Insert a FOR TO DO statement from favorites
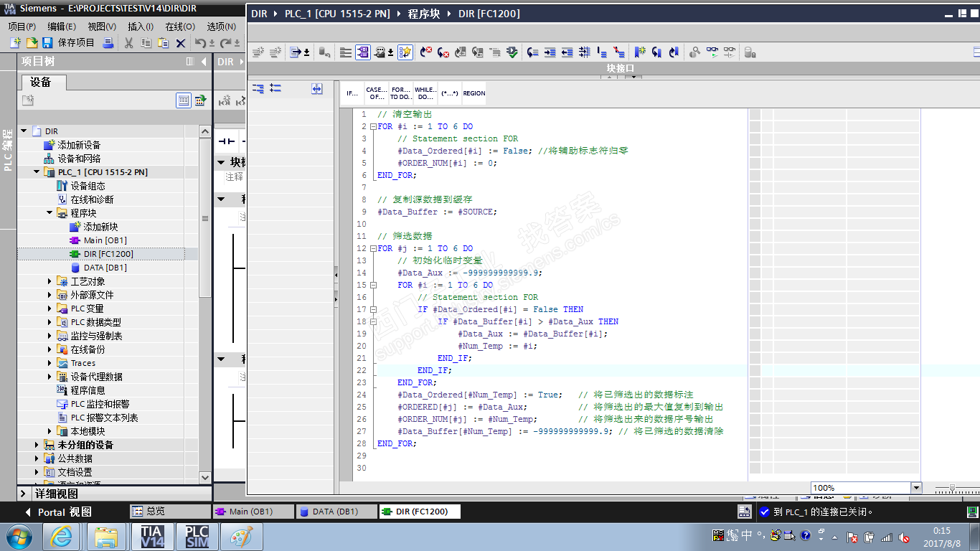The width and height of the screenshot is (980, 551). pyautogui.click(x=401, y=93)
